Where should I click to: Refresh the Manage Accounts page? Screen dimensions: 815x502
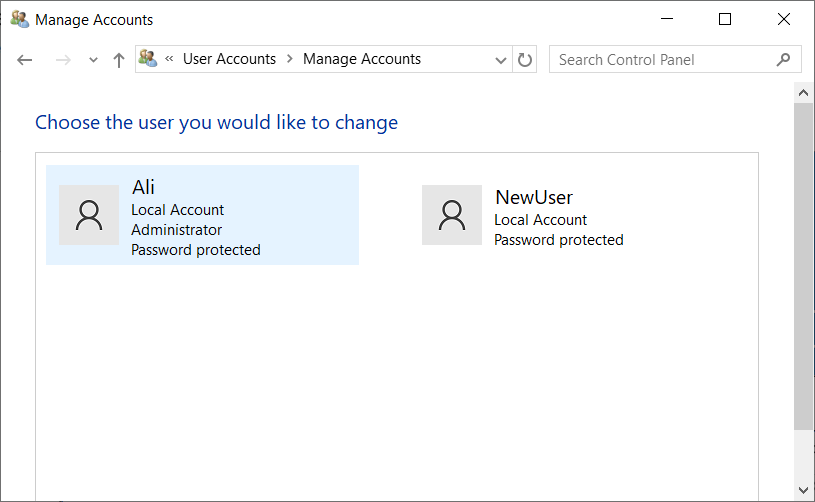[525, 60]
